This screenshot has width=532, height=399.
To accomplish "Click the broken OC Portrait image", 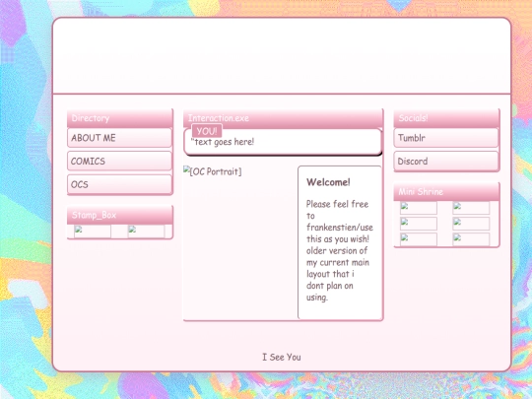I will point(213,171).
